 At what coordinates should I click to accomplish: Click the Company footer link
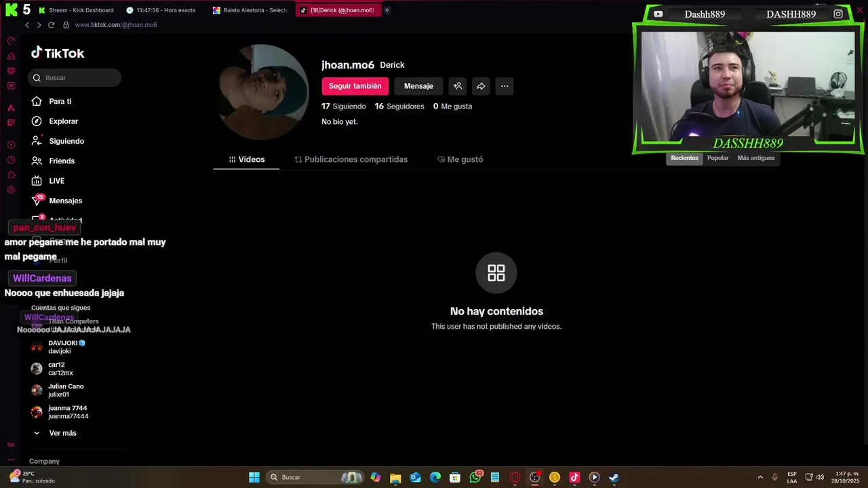(x=44, y=462)
